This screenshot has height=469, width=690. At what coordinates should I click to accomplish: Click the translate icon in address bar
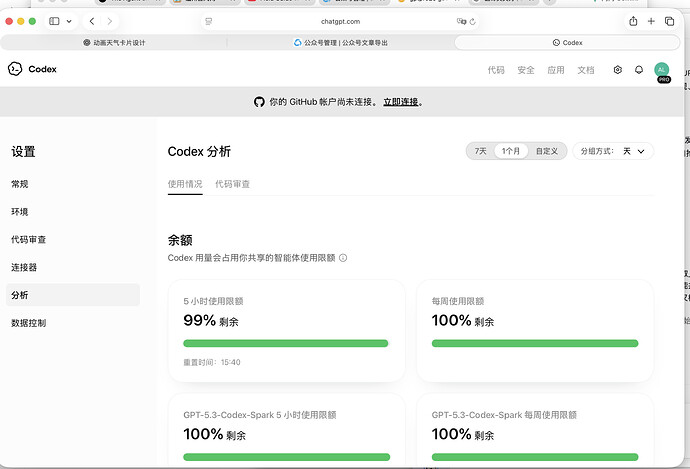[461, 21]
